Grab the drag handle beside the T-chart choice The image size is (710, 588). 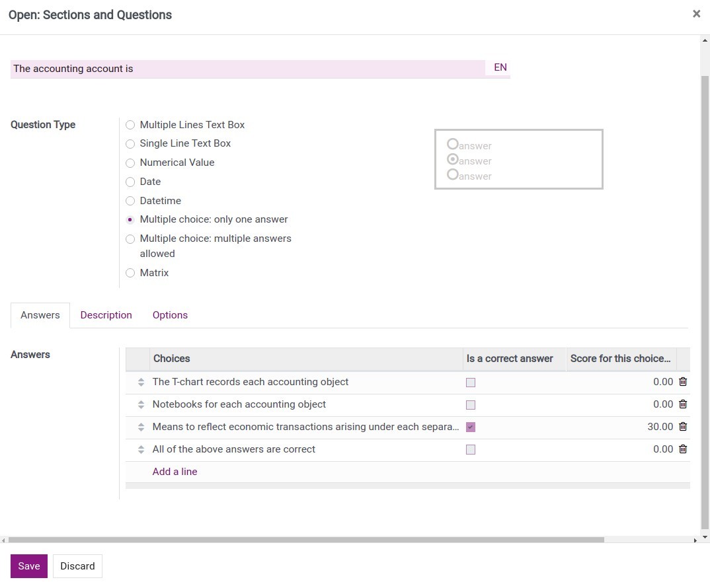pos(141,382)
